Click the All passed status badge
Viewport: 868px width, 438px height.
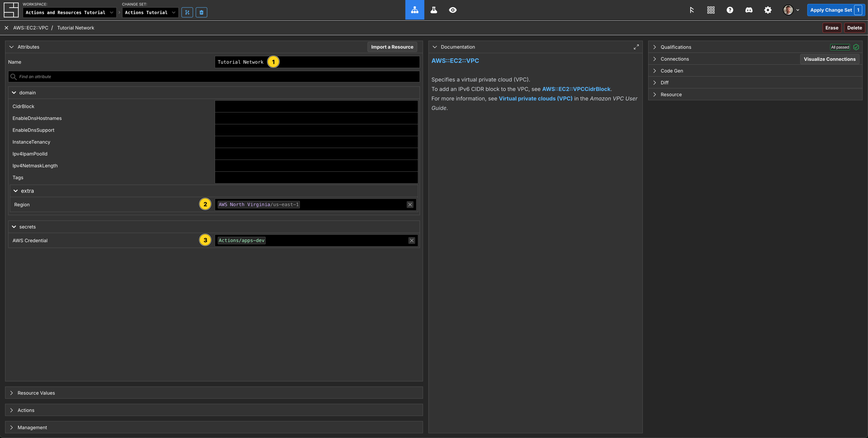tap(840, 47)
